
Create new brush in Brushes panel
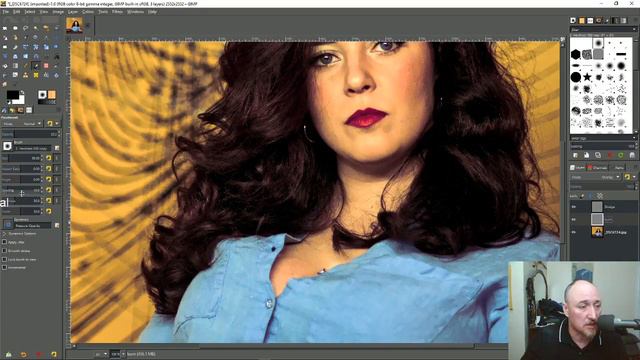[587, 156]
